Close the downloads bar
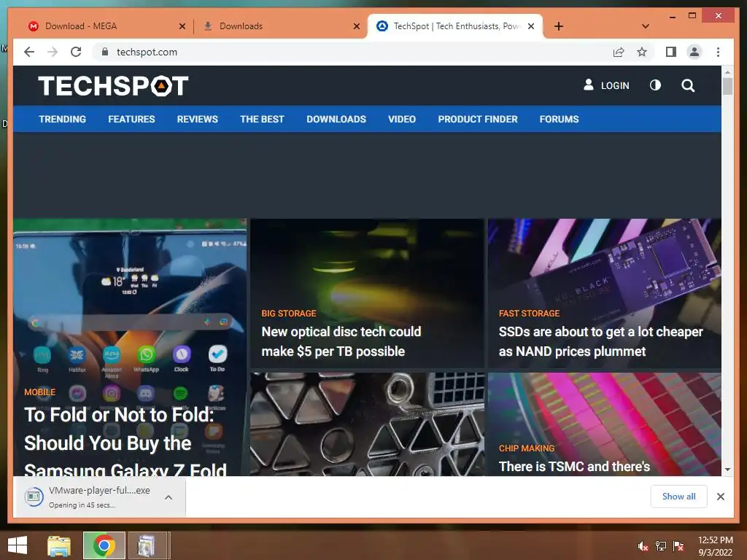 721,497
